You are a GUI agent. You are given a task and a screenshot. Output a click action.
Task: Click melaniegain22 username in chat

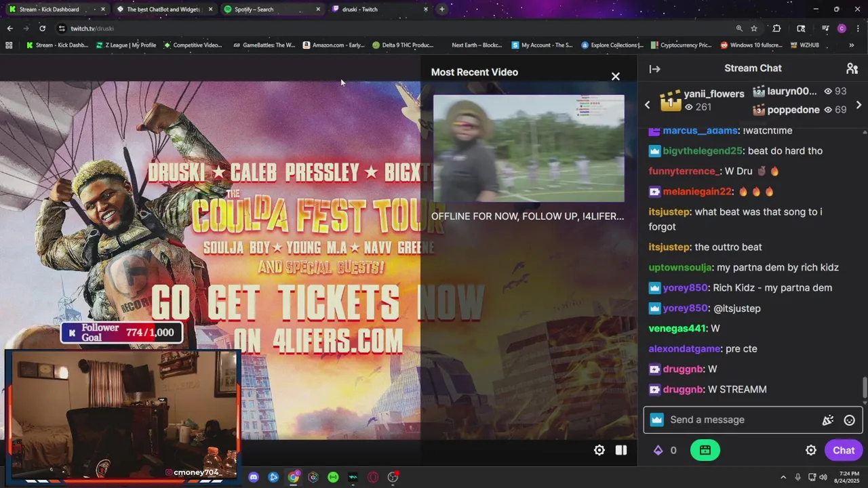coord(698,192)
